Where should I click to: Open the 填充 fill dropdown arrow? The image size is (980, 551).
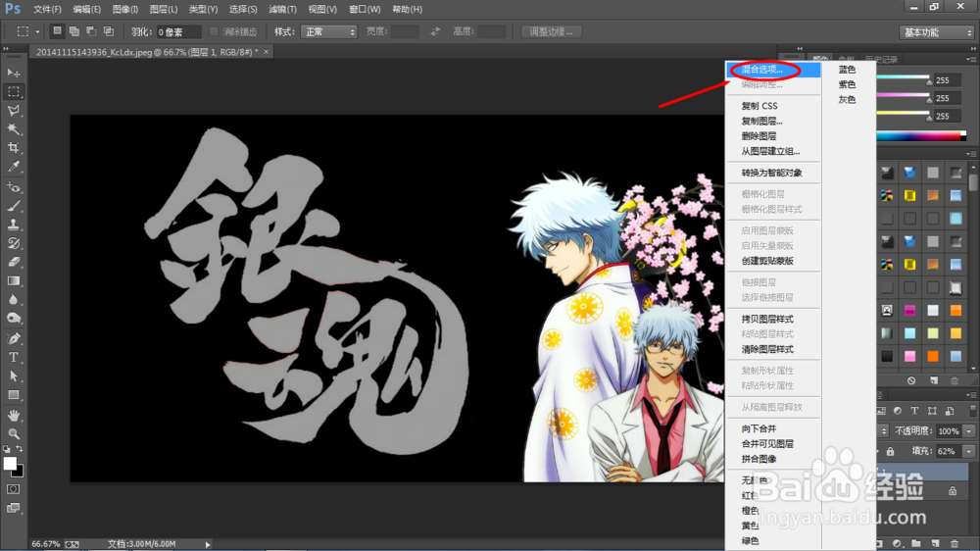coord(969,451)
